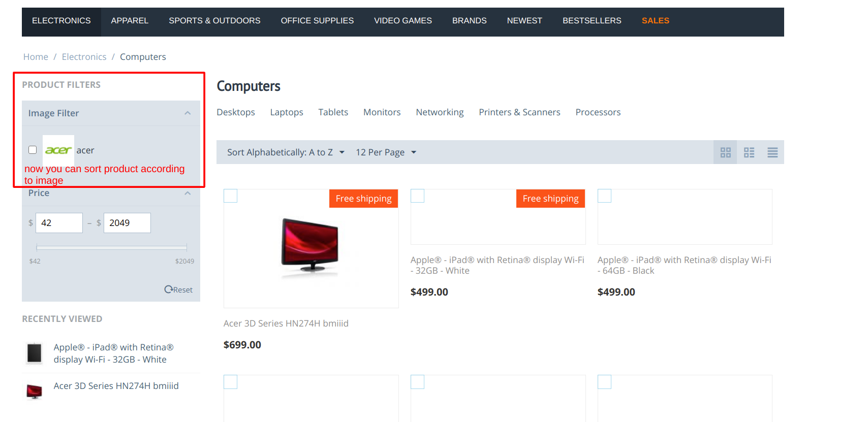Image resolution: width=868 pixels, height=422 pixels.
Task: Open Sort Alphabetically A to Z dropdown
Action: point(286,152)
